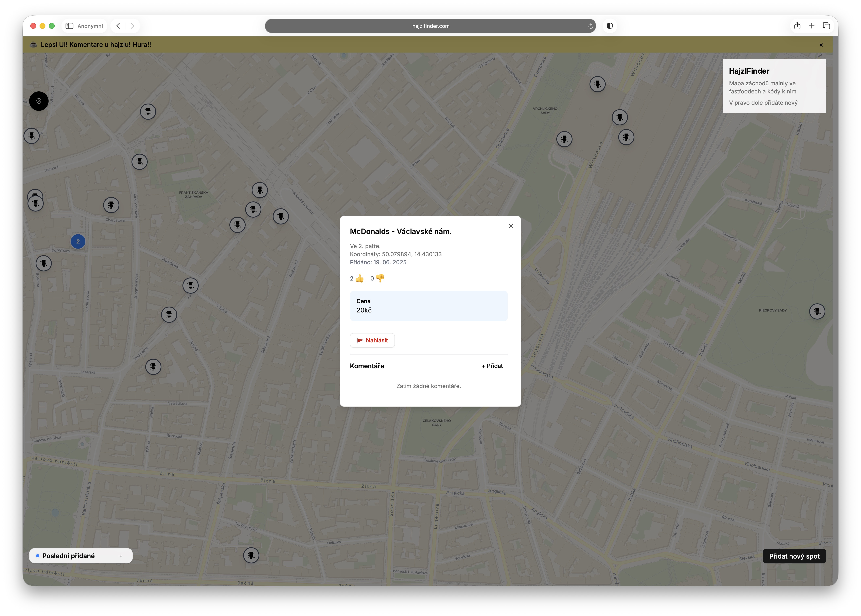
Task: Go back with browser back arrow
Action: coord(118,26)
